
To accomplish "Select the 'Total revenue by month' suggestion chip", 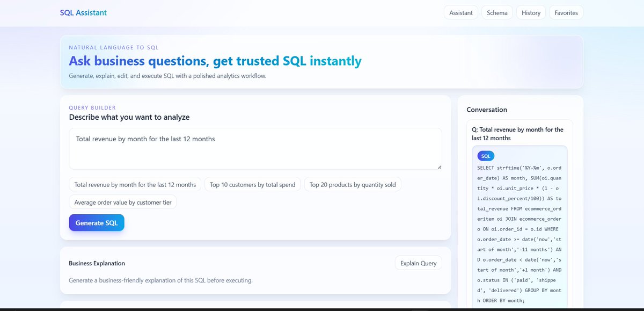I will pyautogui.click(x=135, y=184).
